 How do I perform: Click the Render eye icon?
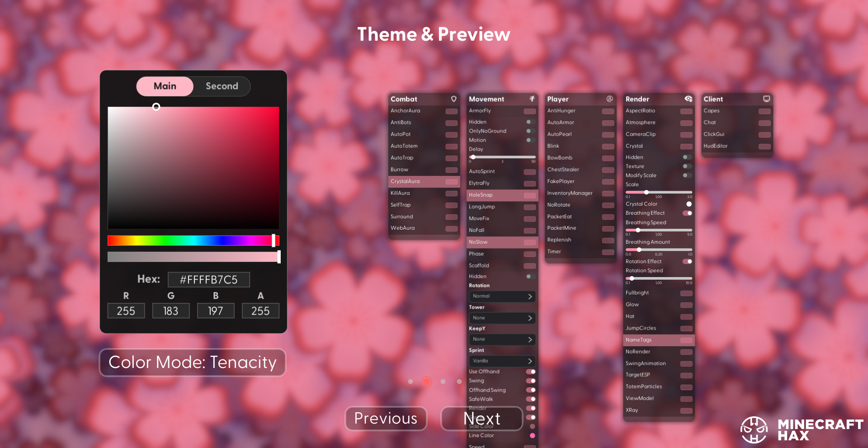(x=688, y=99)
